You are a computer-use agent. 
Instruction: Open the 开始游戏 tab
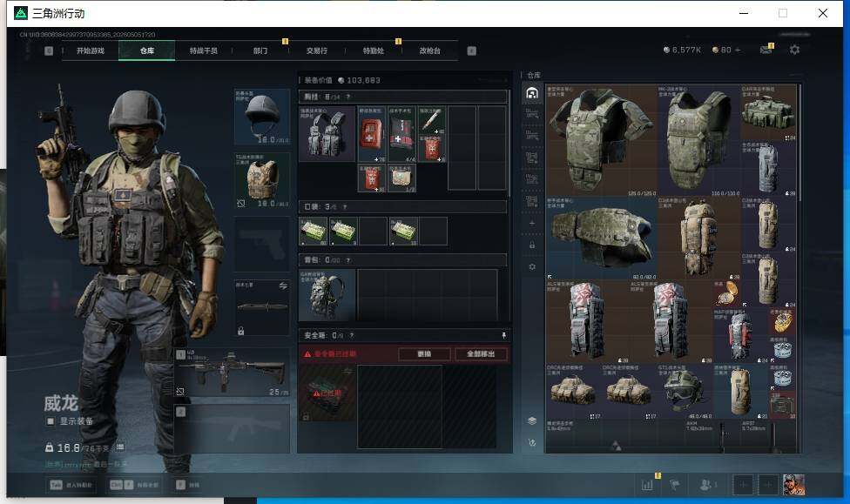tap(90, 50)
